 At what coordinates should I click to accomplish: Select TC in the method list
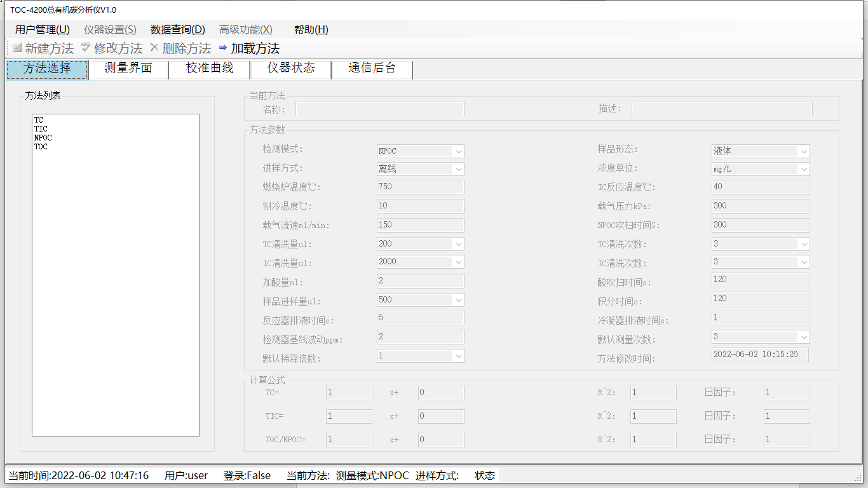click(x=39, y=120)
